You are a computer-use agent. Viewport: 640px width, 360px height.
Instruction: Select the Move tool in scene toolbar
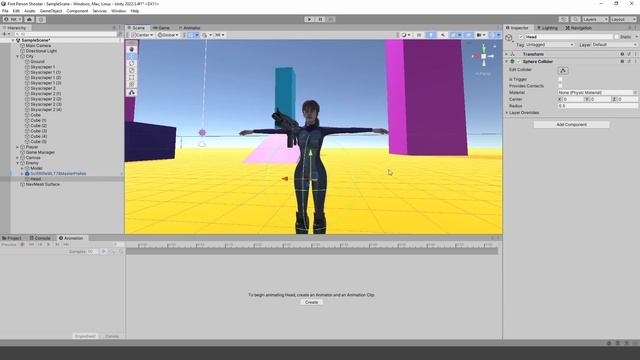click(x=131, y=56)
